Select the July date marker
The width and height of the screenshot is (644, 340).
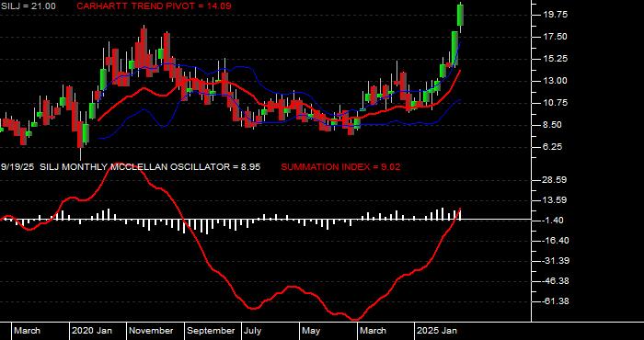253,331
